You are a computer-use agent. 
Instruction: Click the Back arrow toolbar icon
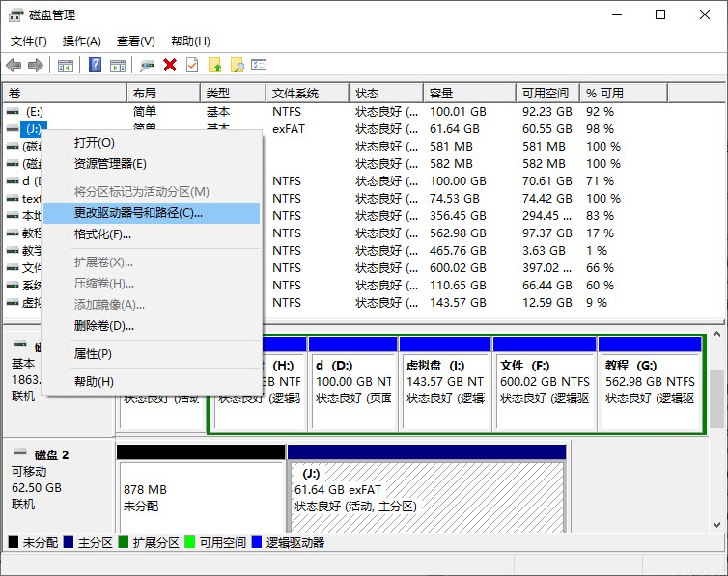tap(14, 65)
